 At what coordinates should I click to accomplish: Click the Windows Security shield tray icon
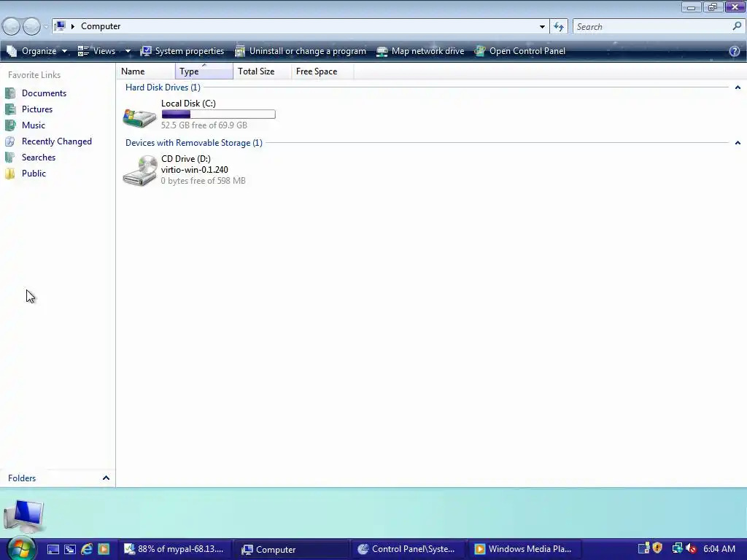(657, 548)
